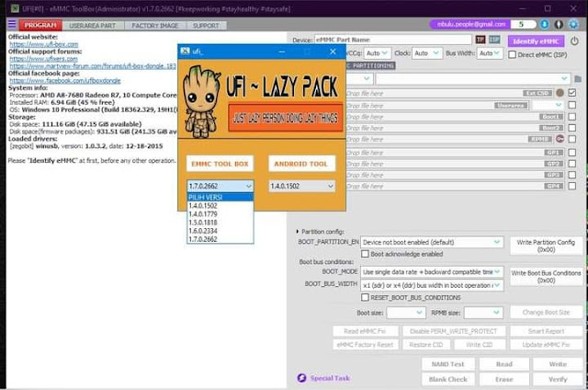Click the EMMC TOOL BOX button
The width and height of the screenshot is (588, 390).
tap(220, 164)
